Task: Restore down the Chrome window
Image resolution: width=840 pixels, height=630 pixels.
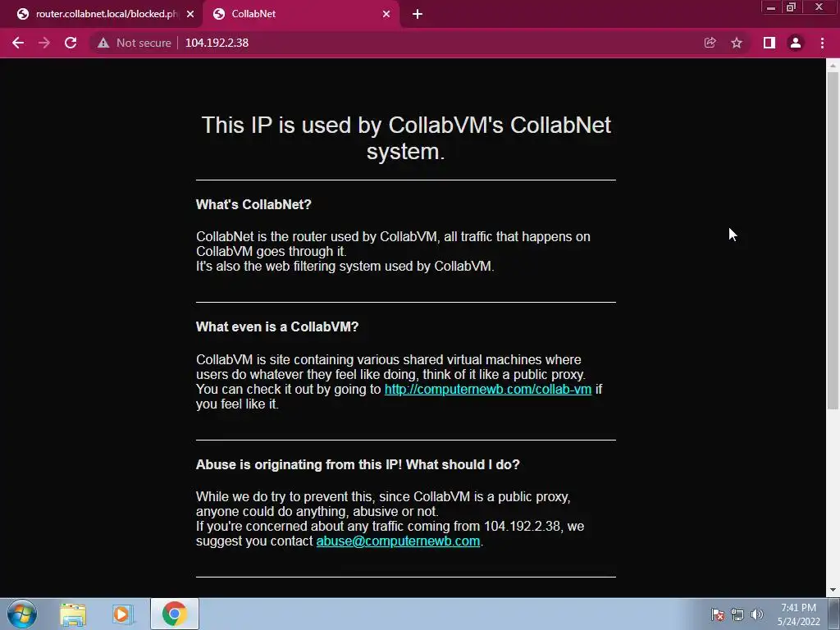Action: click(x=792, y=7)
